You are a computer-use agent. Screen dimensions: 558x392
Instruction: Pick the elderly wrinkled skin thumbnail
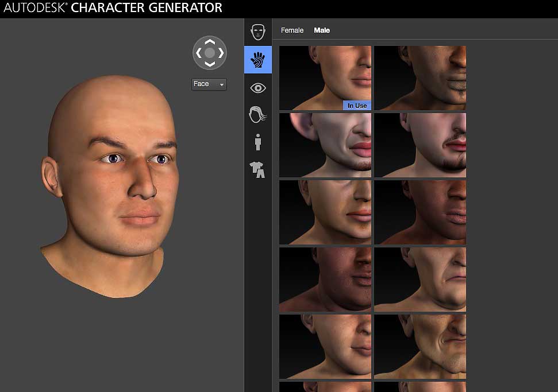420,280
